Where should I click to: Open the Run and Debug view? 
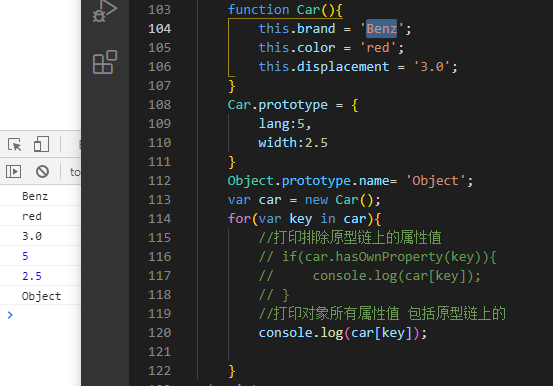tap(105, 11)
